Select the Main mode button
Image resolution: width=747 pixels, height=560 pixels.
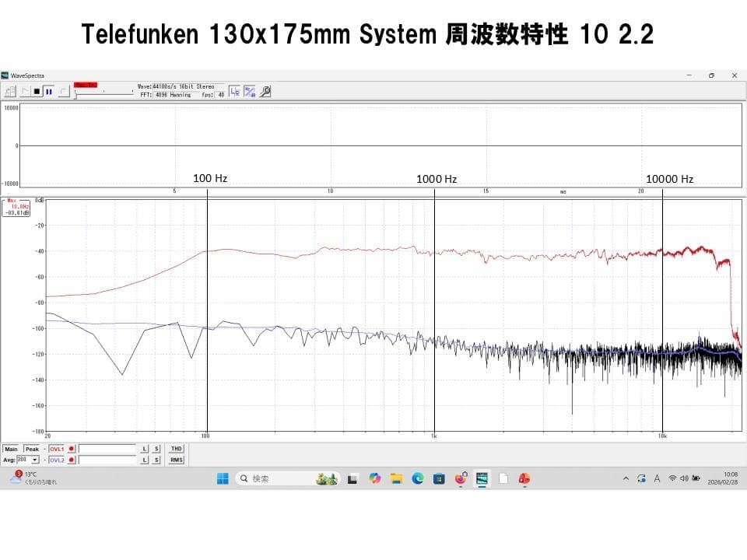11,449
